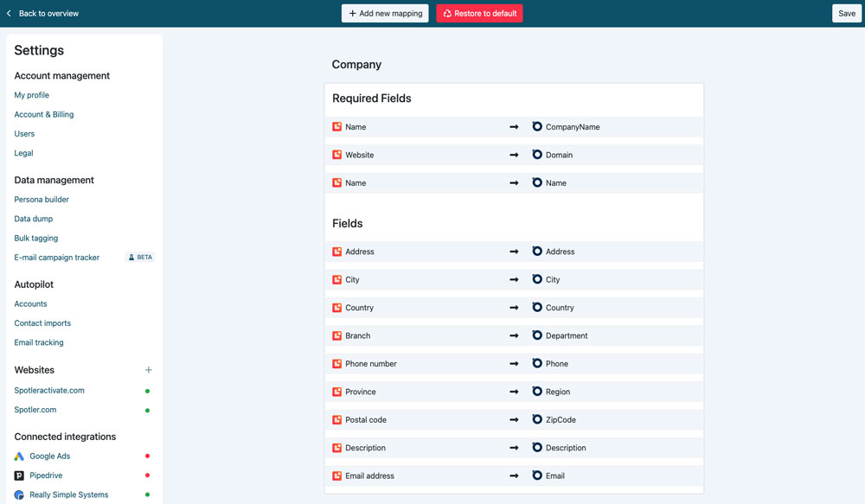The height and width of the screenshot is (504, 865).
Task: Click the Really Simple Systems logo icon
Action: click(x=19, y=494)
